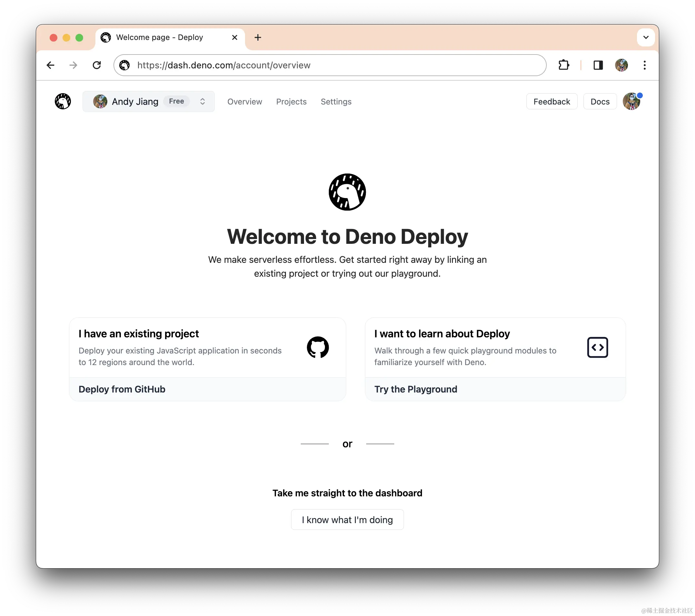Open the browser side panel icon

point(598,65)
